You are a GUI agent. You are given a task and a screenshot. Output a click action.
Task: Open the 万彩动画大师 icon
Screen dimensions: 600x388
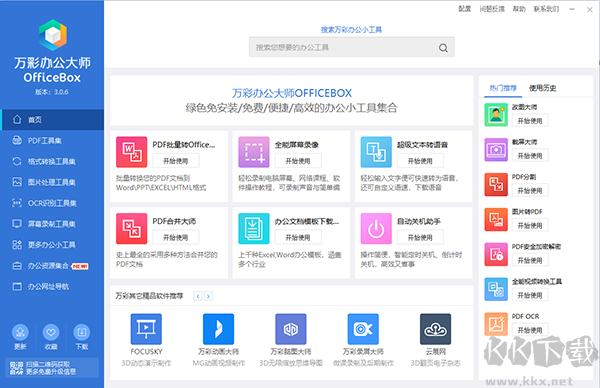218,329
